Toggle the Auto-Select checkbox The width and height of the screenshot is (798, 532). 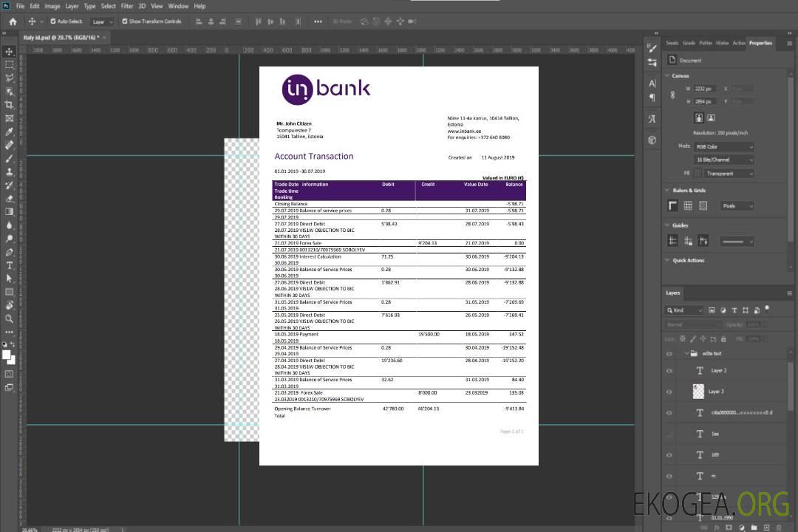tap(53, 21)
